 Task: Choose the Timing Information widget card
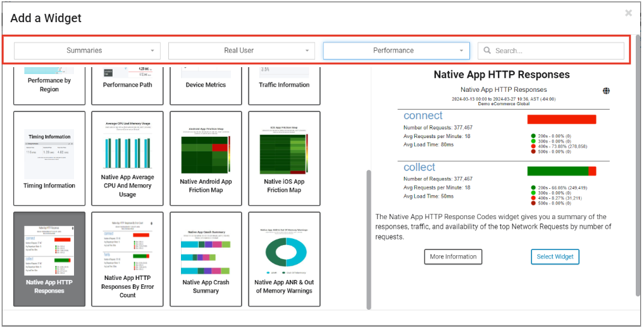click(49, 158)
